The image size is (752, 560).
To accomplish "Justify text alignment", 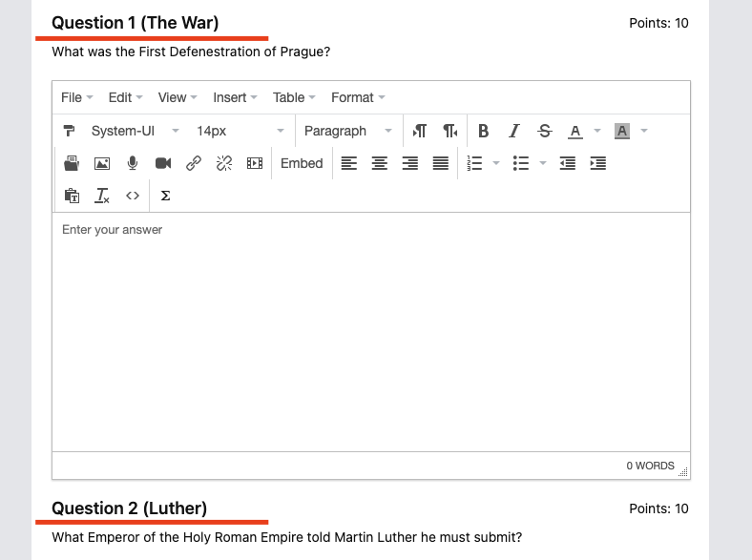I will (441, 163).
